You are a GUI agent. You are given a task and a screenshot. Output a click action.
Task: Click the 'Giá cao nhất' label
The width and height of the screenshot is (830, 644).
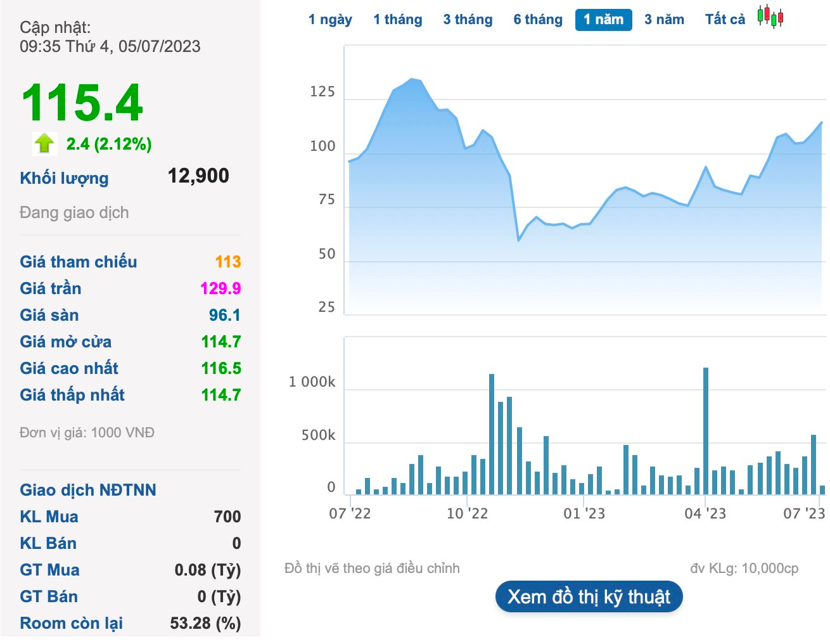(x=69, y=368)
